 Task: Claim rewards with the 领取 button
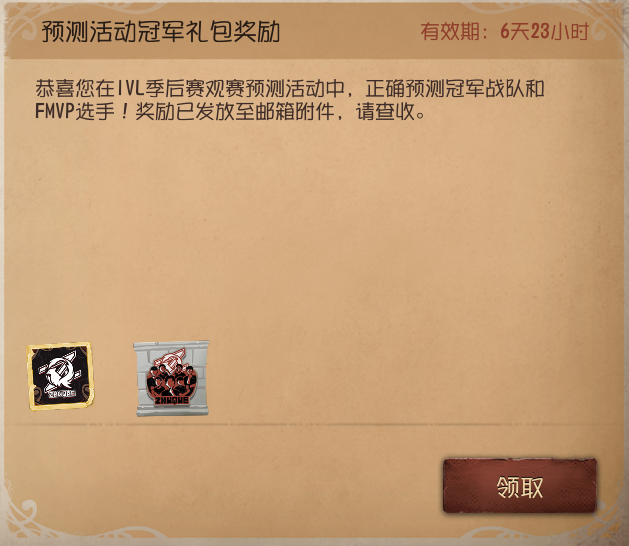520,486
